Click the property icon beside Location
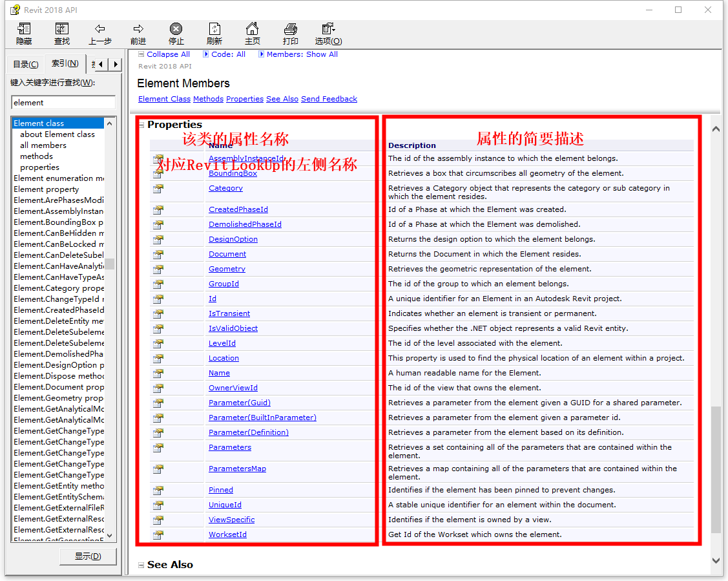The width and height of the screenshot is (728, 581). click(x=158, y=359)
